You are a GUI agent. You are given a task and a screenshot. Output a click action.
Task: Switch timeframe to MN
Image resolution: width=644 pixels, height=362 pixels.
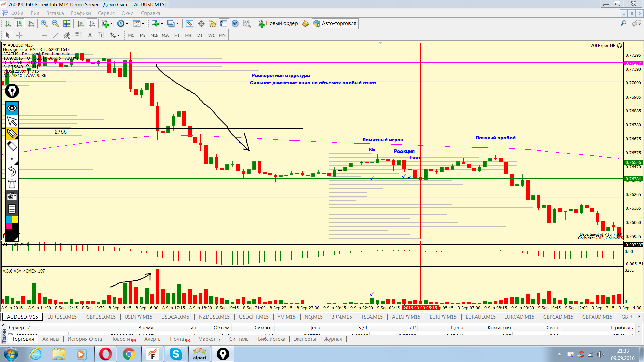(222, 35)
